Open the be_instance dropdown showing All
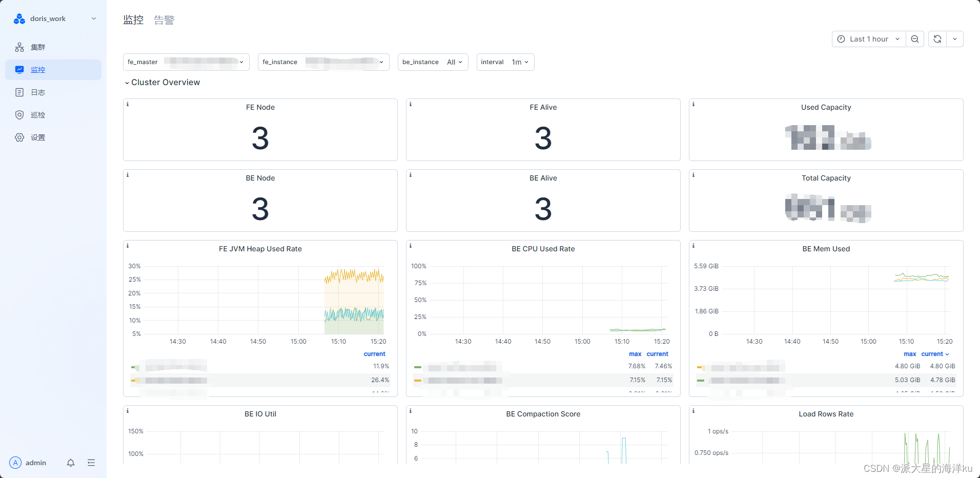Image resolution: width=980 pixels, height=478 pixels. [453, 62]
